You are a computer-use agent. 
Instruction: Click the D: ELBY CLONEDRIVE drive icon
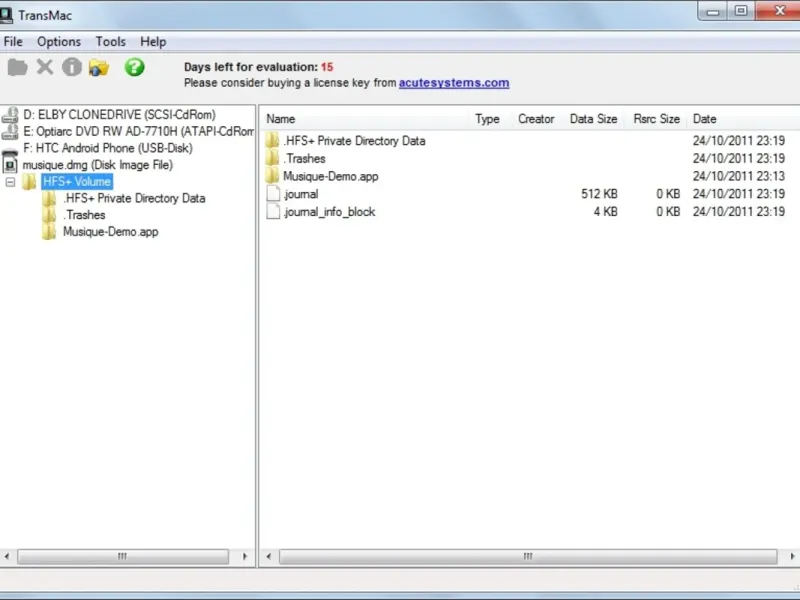tap(10, 115)
